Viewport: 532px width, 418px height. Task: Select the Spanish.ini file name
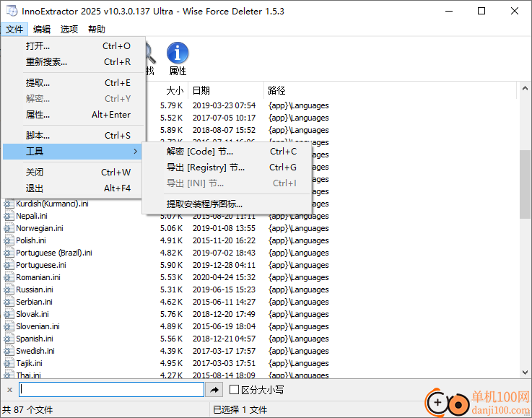35,339
